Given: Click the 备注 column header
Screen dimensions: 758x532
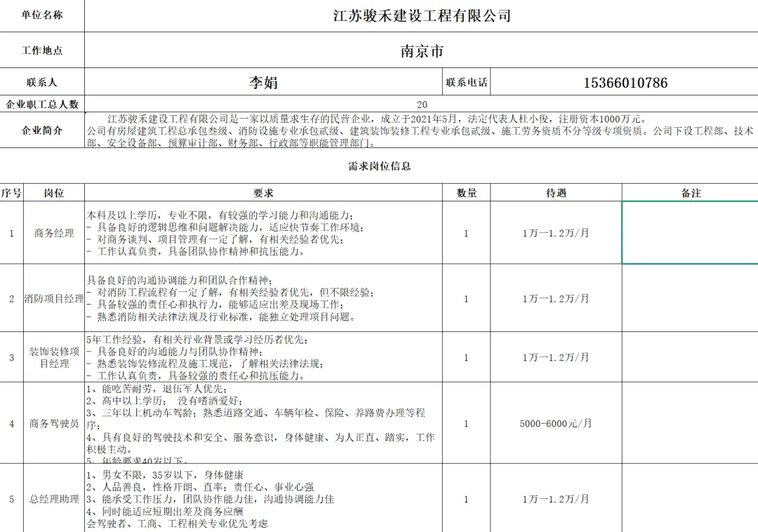Looking at the screenshot, I should [x=691, y=193].
